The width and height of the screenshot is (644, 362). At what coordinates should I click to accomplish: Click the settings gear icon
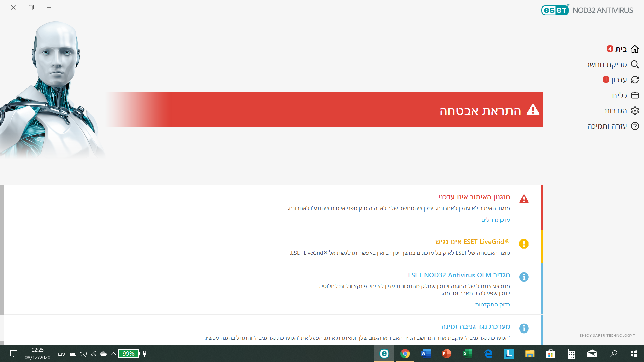tap(635, 111)
